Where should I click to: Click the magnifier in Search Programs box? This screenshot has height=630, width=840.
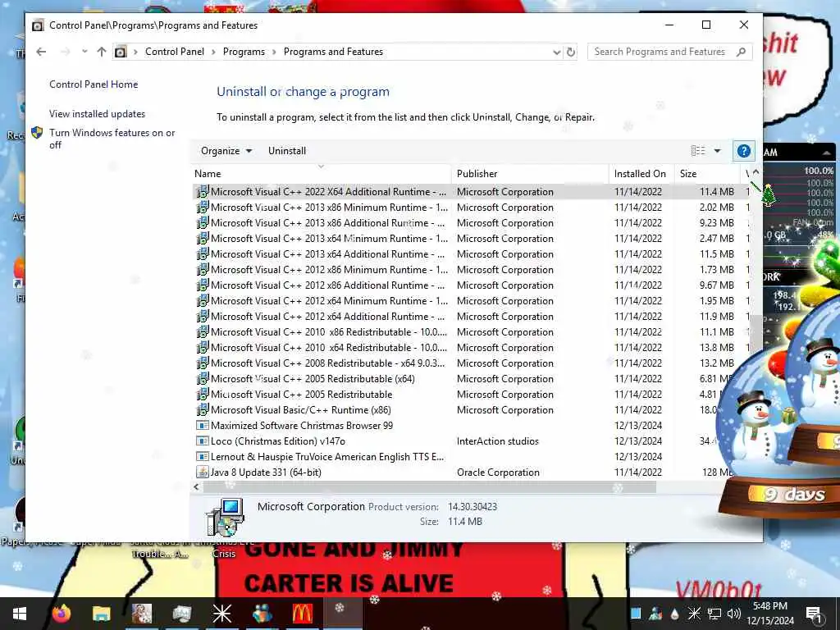point(741,52)
